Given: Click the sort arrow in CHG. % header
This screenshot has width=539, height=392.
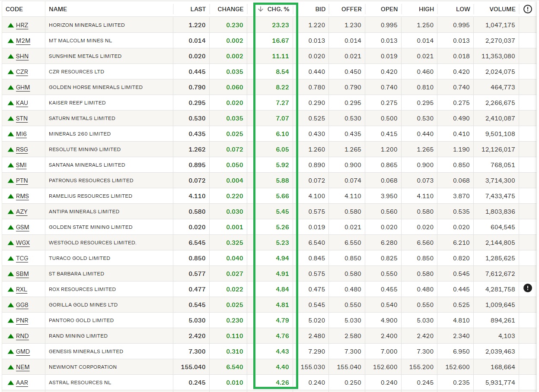Looking at the screenshot, I should pos(261,9).
